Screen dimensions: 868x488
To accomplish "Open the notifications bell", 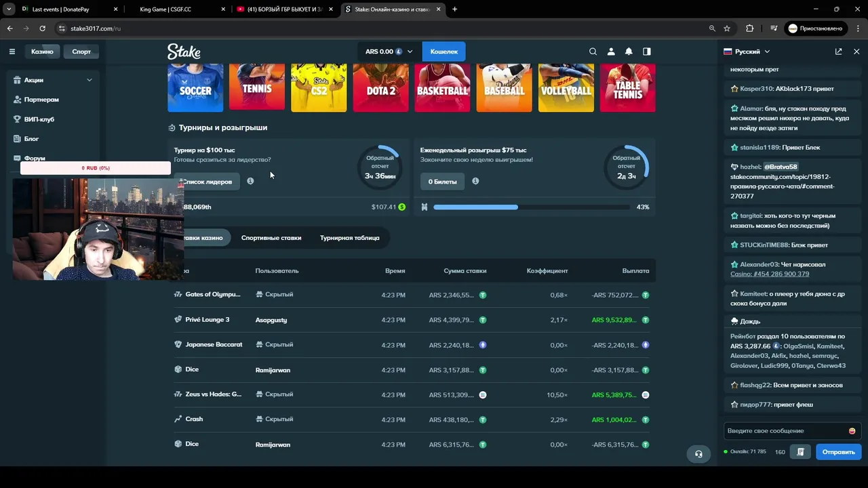I will pyautogui.click(x=629, y=52).
